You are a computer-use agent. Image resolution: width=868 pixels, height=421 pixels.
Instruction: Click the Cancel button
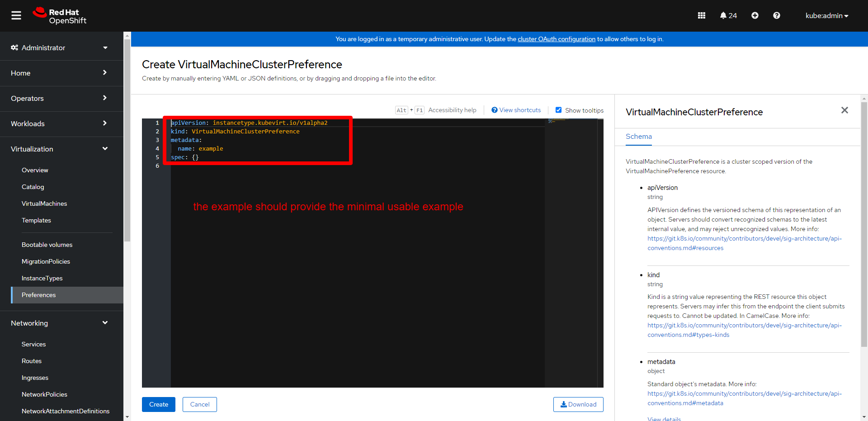coord(200,404)
